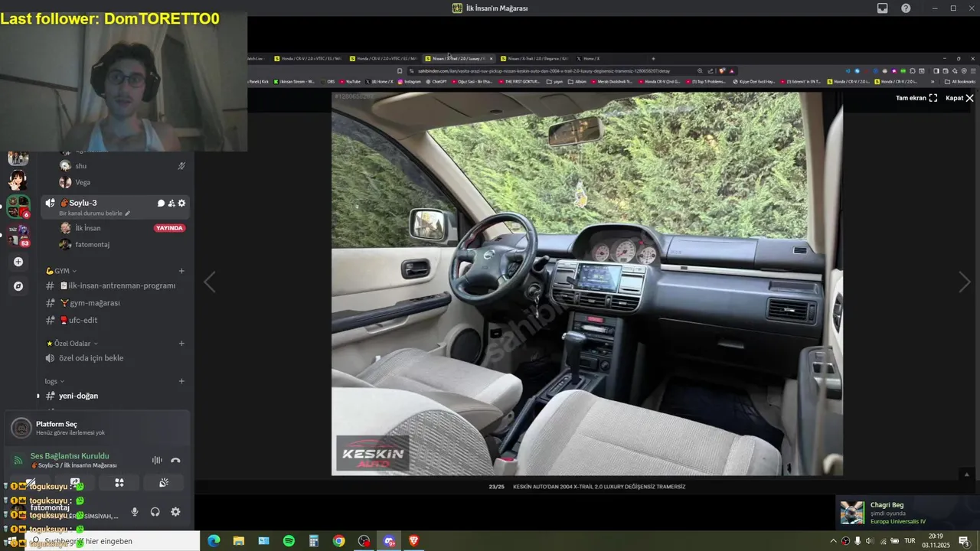This screenshot has height=551, width=980.
Task: Open ilk-insan-antrenman-programı channel
Action: pyautogui.click(x=115, y=285)
